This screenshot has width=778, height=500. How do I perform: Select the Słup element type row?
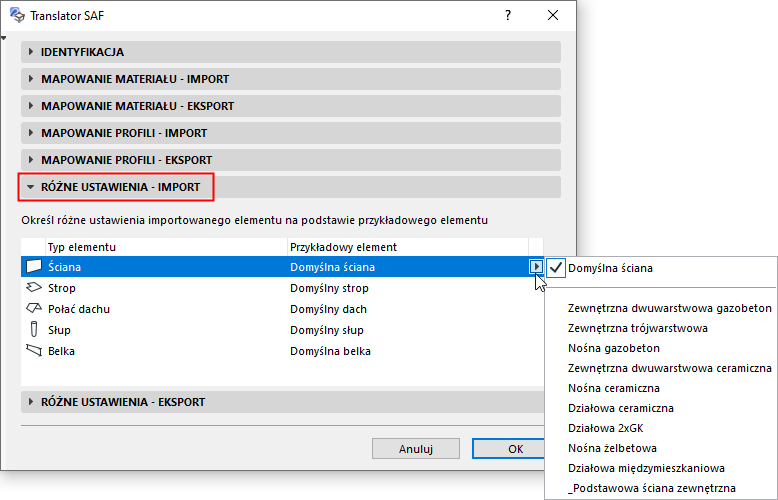tap(282, 330)
